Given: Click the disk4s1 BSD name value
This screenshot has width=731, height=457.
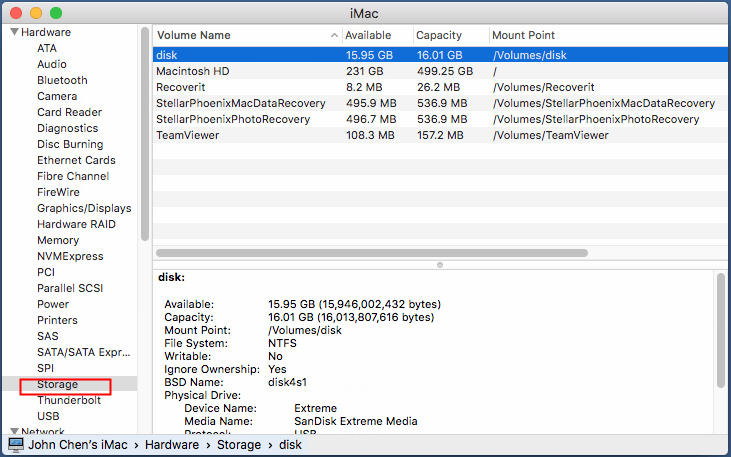Looking at the screenshot, I should [x=288, y=382].
